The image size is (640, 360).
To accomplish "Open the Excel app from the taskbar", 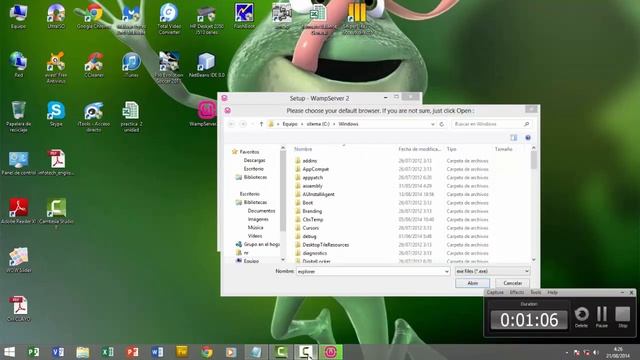I will pos(107,352).
